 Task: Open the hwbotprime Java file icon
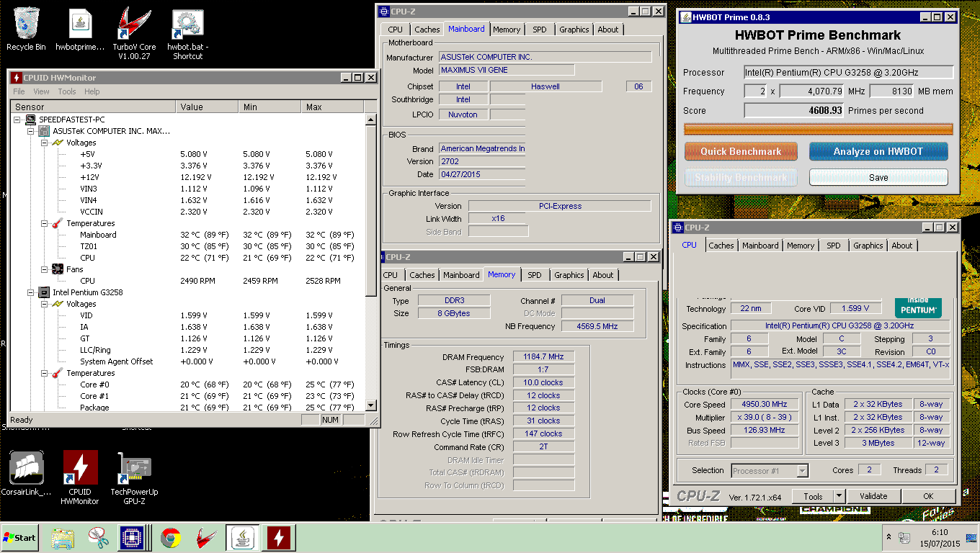81,30
